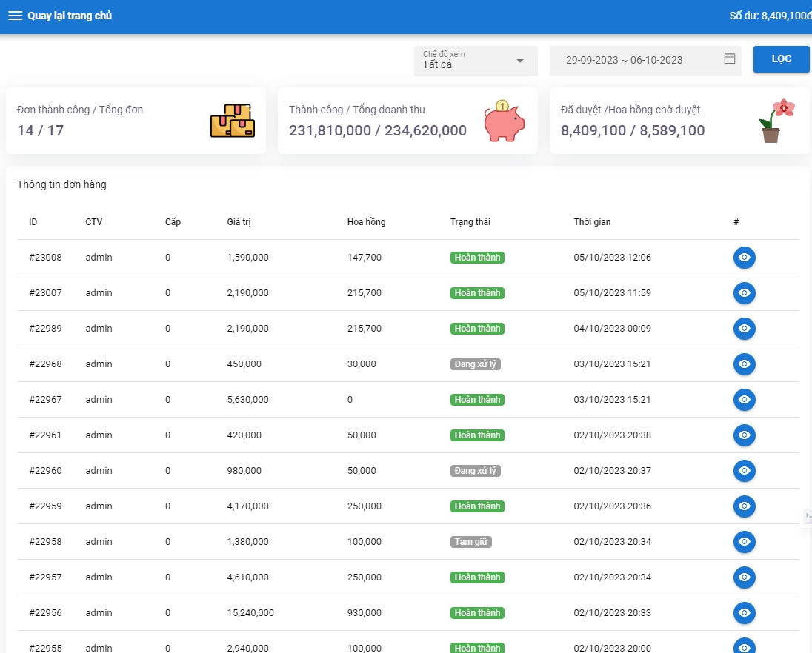View details of order #22989
812x653 pixels.
(744, 329)
